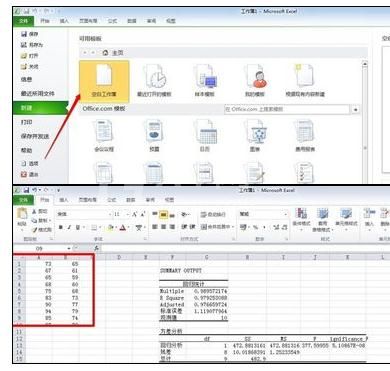Click Save As in the upper Backstage menu
Screen dimensions: 390x371
(x=32, y=45)
